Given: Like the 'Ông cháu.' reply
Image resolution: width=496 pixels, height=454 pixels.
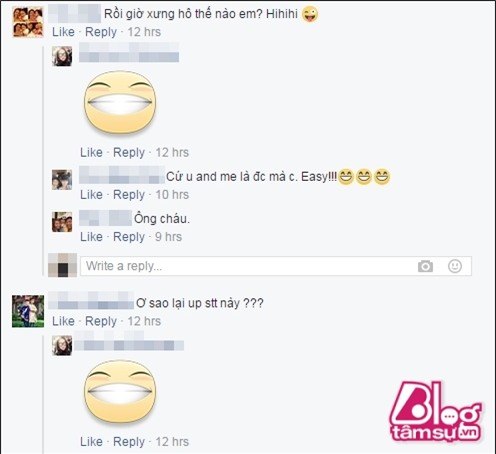Looking at the screenshot, I should [x=91, y=237].
